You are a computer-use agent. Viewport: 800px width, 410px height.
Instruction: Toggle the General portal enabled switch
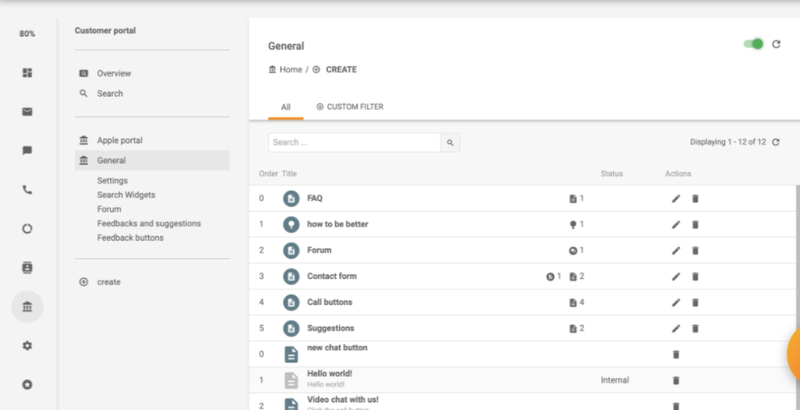pos(754,44)
